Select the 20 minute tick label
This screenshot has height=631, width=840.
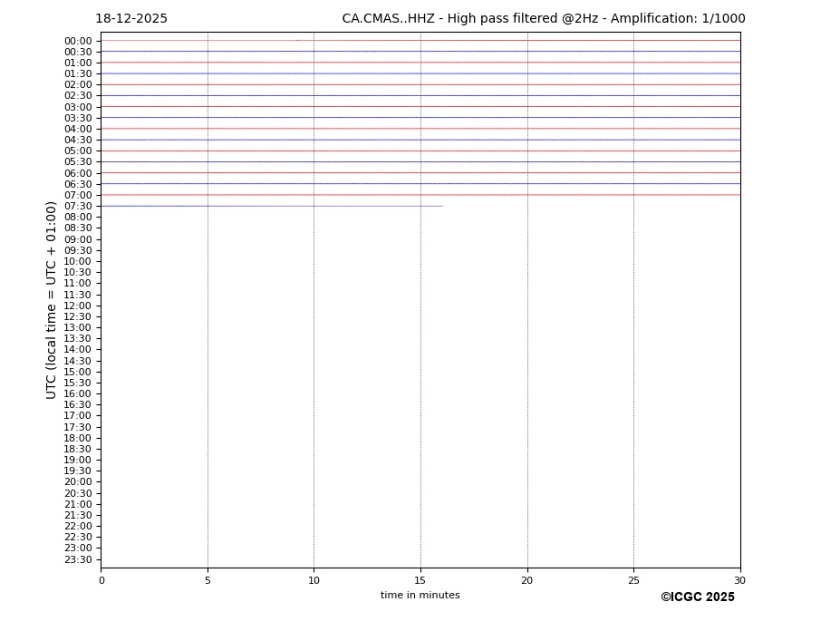point(527,580)
